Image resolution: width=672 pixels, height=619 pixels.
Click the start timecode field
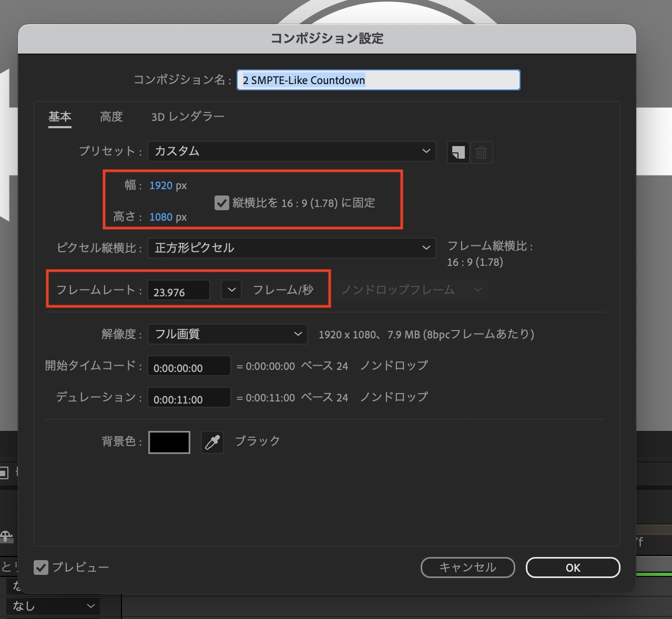click(x=189, y=366)
